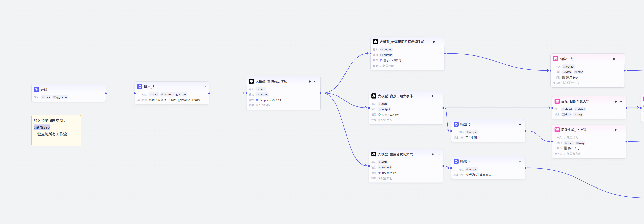644x224 pixels.
Task: Click the 大模型_背景日期大字体 model icon
Action: [x=374, y=96]
